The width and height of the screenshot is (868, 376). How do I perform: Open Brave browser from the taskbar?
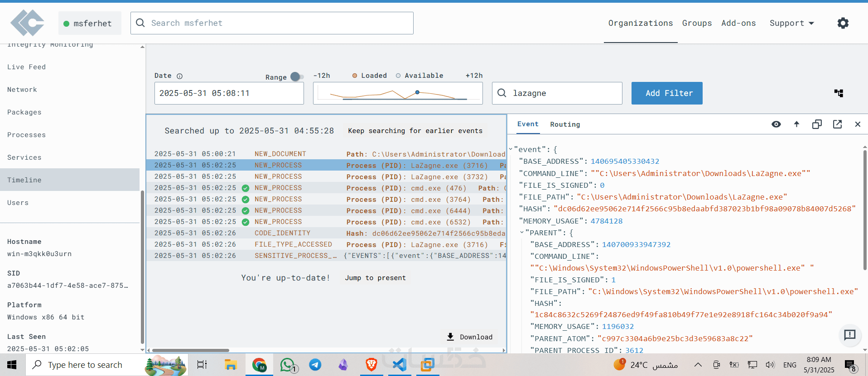[371, 365]
